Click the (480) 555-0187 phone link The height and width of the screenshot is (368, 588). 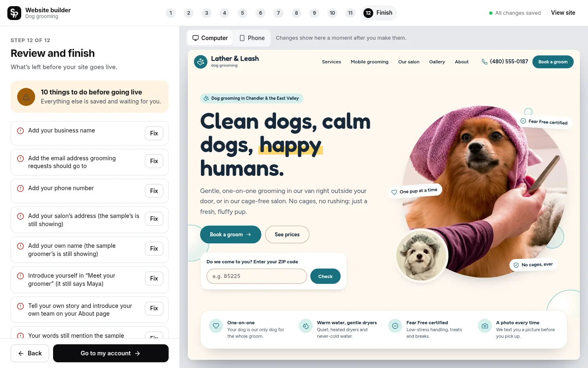pos(505,62)
